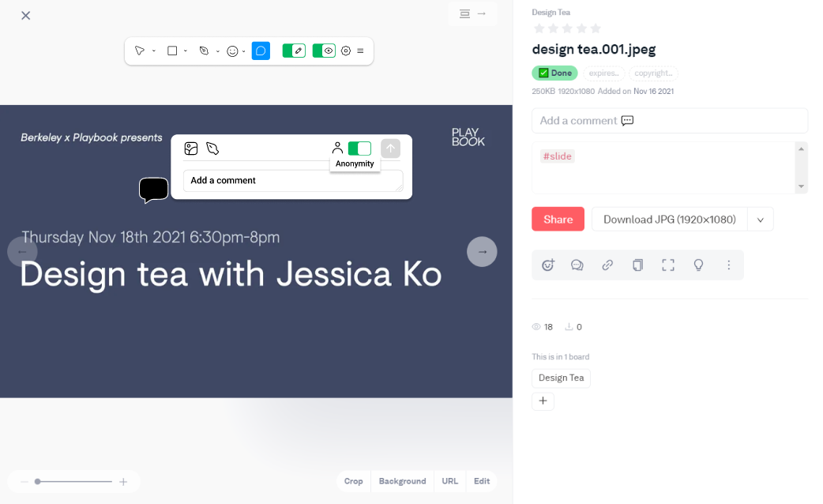Click Download JPG (1920×1080) button
The image size is (823, 504).
(670, 220)
